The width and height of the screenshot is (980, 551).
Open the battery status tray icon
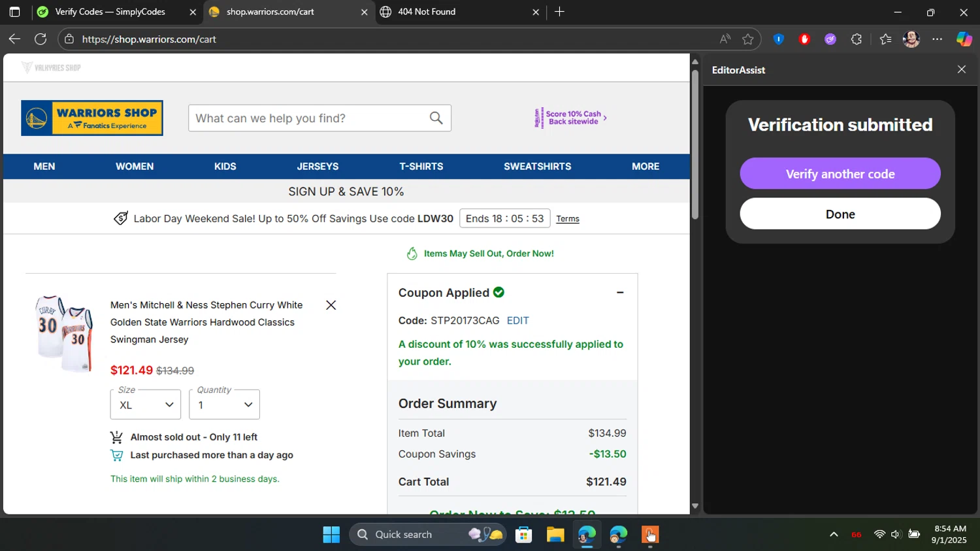914,535
